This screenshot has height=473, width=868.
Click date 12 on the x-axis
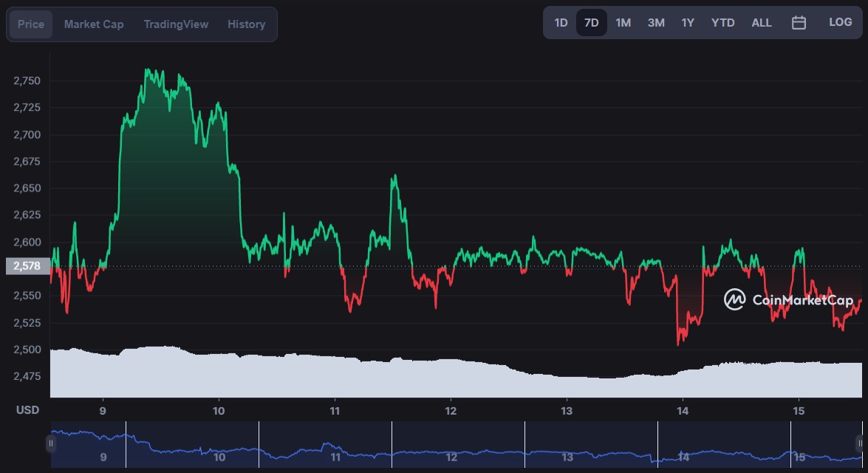(451, 411)
